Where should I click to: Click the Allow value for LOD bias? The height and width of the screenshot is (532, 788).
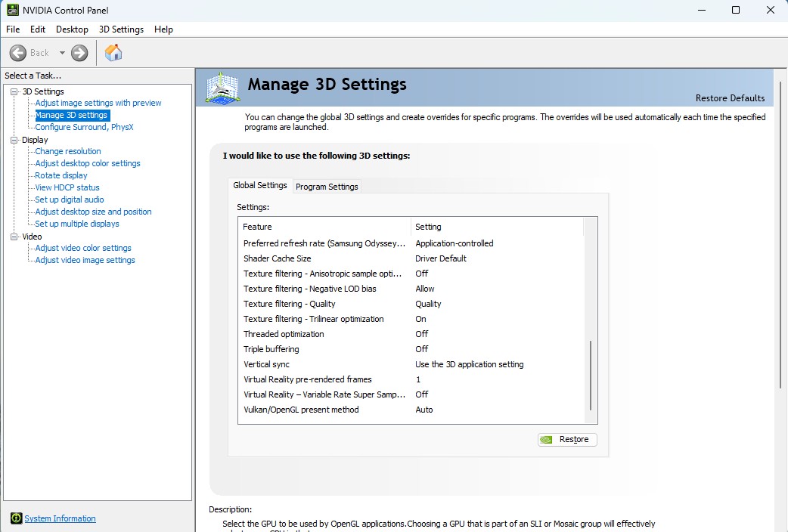coord(425,289)
